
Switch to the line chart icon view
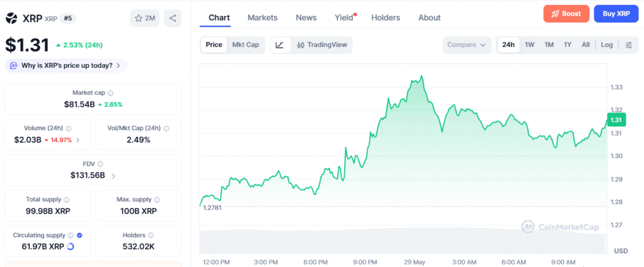point(280,45)
